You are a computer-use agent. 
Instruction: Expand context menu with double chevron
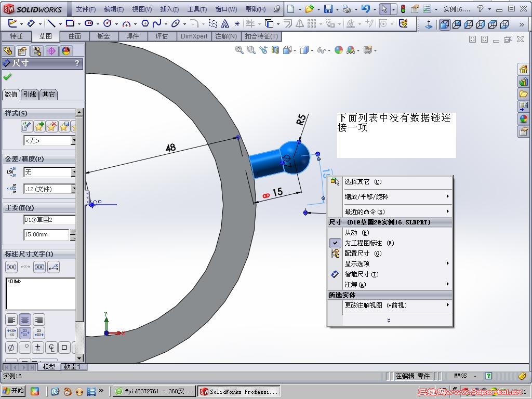(389, 320)
